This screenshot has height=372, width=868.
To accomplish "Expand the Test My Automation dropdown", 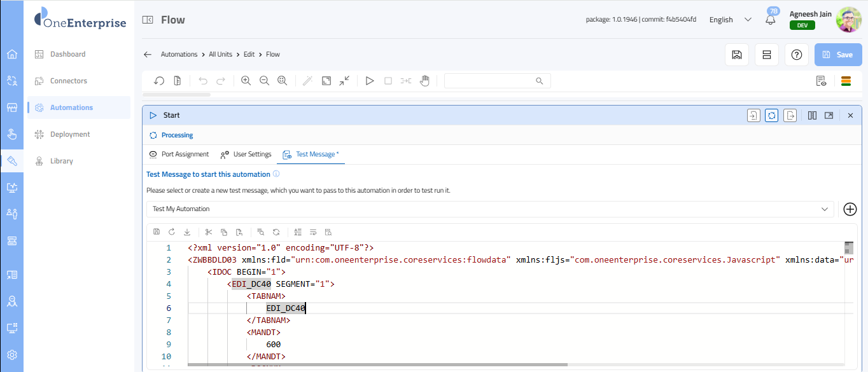I will [825, 209].
